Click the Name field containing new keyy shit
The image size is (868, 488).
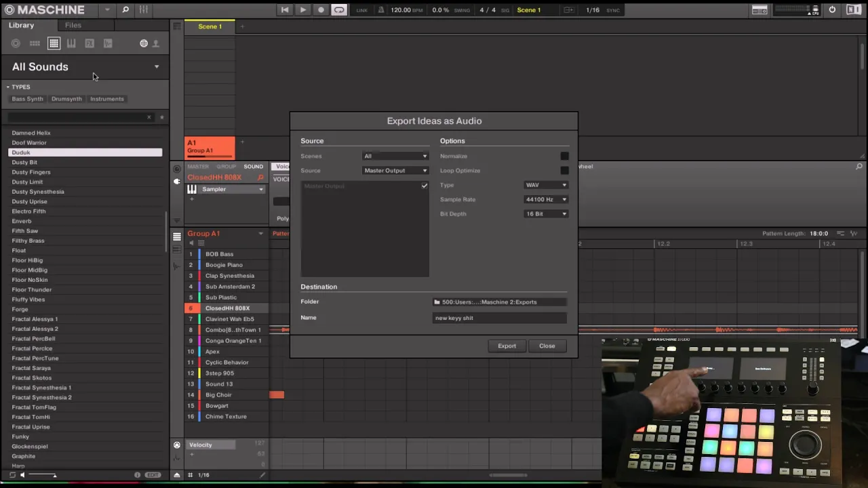(500, 318)
